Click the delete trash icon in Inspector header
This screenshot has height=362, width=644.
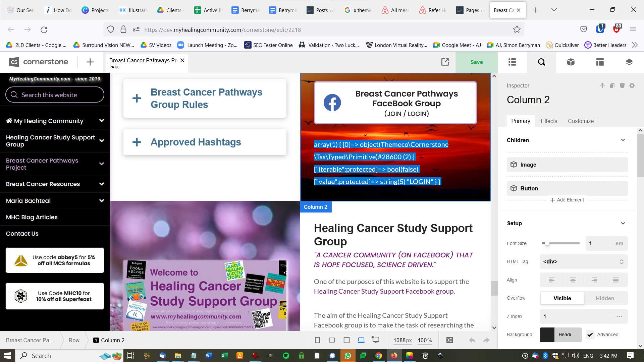[622, 85]
